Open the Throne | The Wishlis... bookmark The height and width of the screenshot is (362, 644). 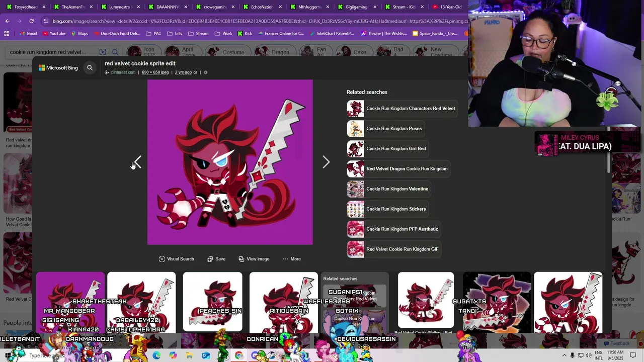tap(384, 34)
